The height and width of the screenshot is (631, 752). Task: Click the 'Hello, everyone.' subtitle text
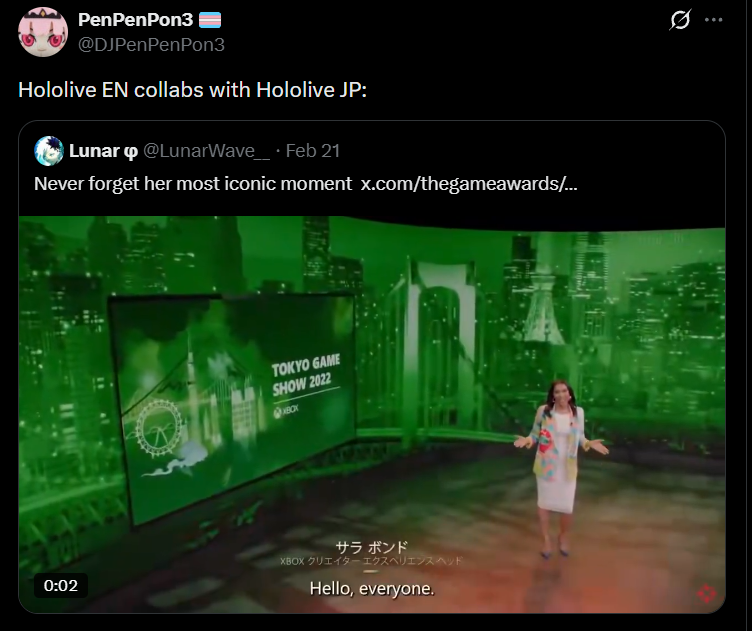click(x=372, y=589)
